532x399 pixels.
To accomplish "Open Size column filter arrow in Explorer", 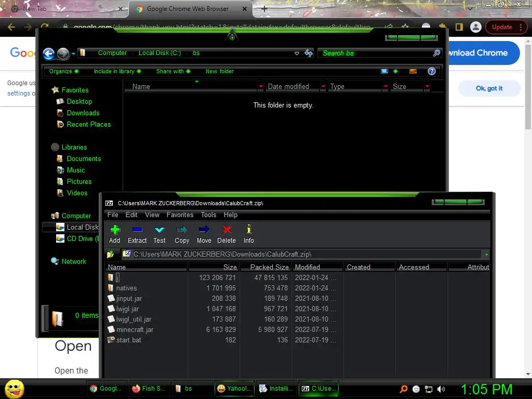I will [427, 87].
